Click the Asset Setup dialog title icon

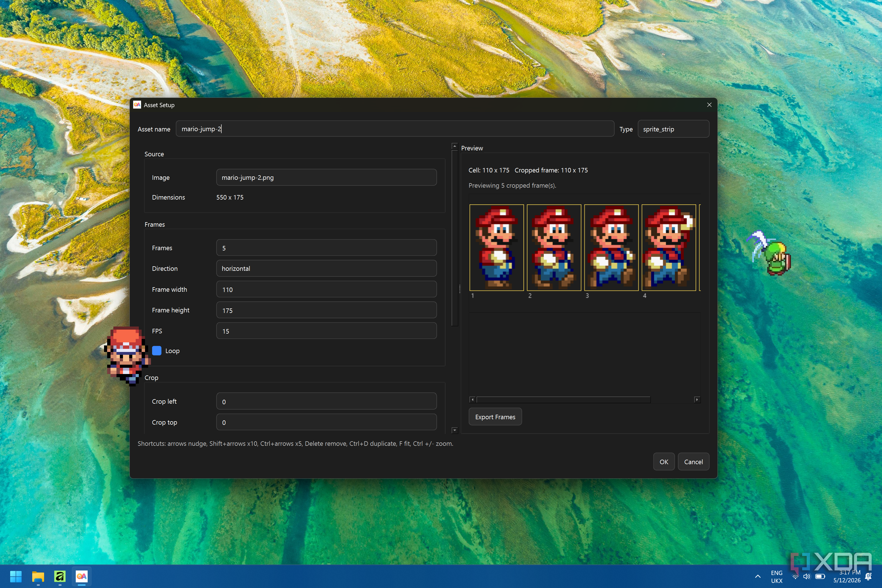tap(137, 105)
